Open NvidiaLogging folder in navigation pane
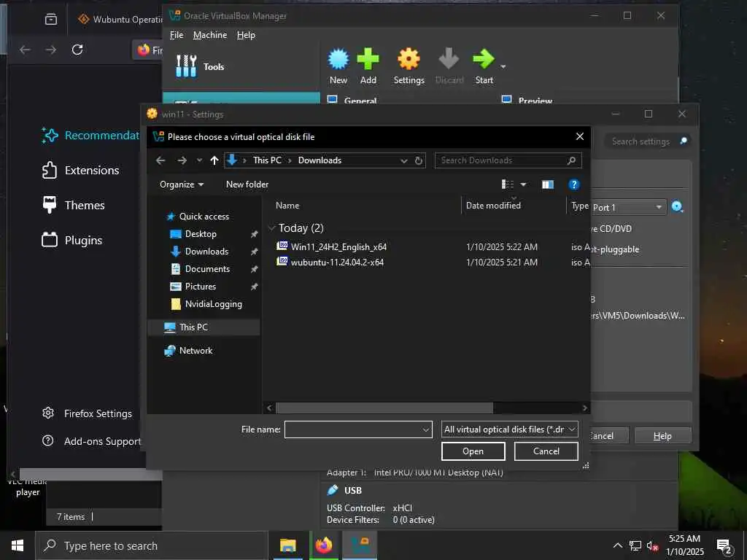 tap(213, 304)
